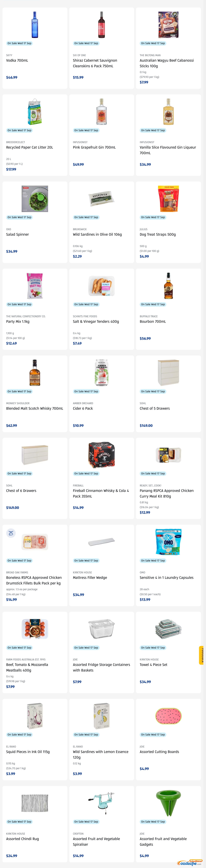Click the Fireball Cinnamon Whisky & Cola pack image
Viewport: 206px width, 868px height.
pyautogui.click(x=102, y=455)
